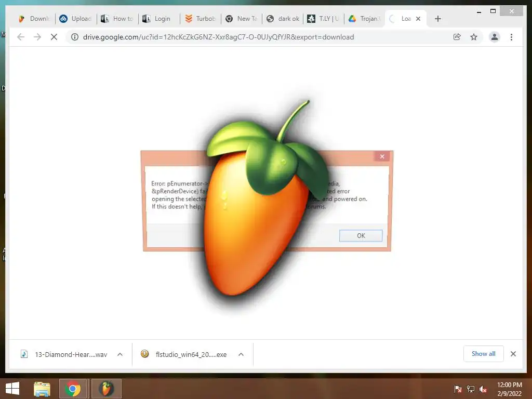532x399 pixels.
Task: Close the Loading tab
Action: click(418, 19)
